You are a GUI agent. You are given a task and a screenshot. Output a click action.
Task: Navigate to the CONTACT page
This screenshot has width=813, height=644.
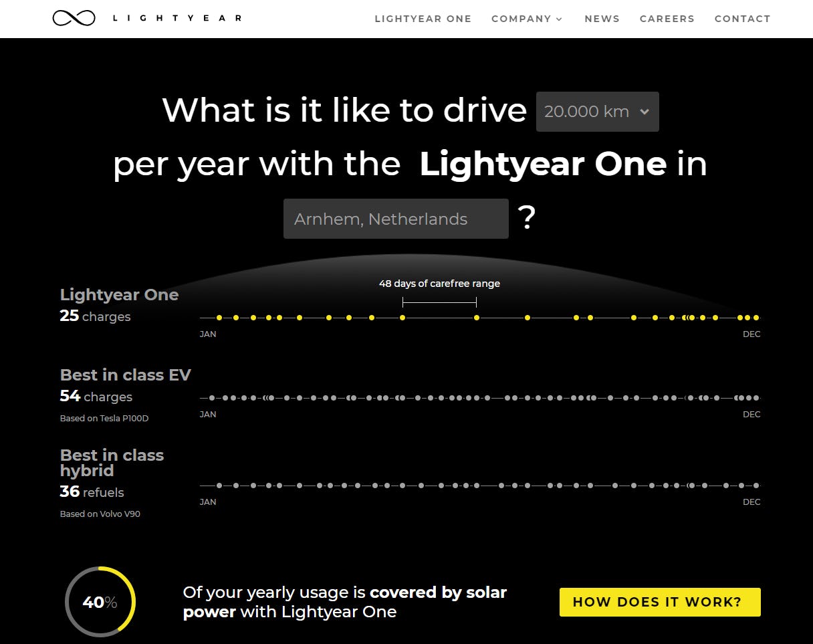click(742, 19)
